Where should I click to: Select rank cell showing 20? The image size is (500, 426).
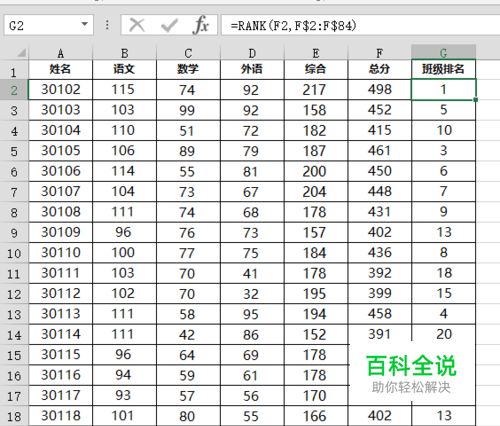coord(443,333)
